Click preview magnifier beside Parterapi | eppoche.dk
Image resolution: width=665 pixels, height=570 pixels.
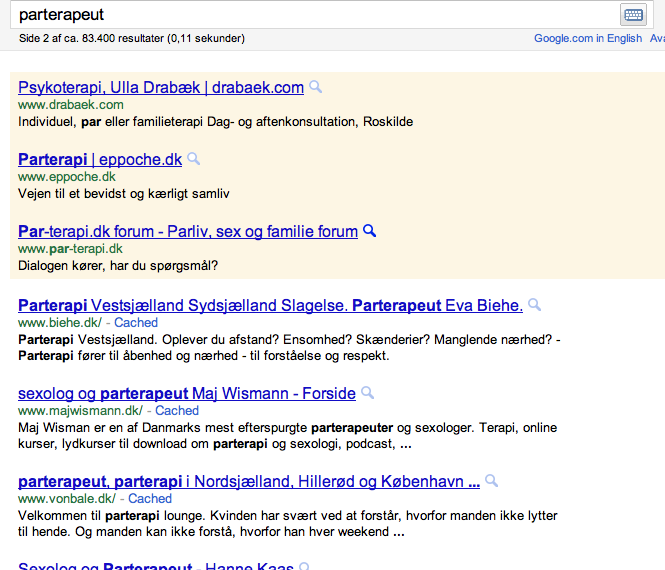click(194, 159)
